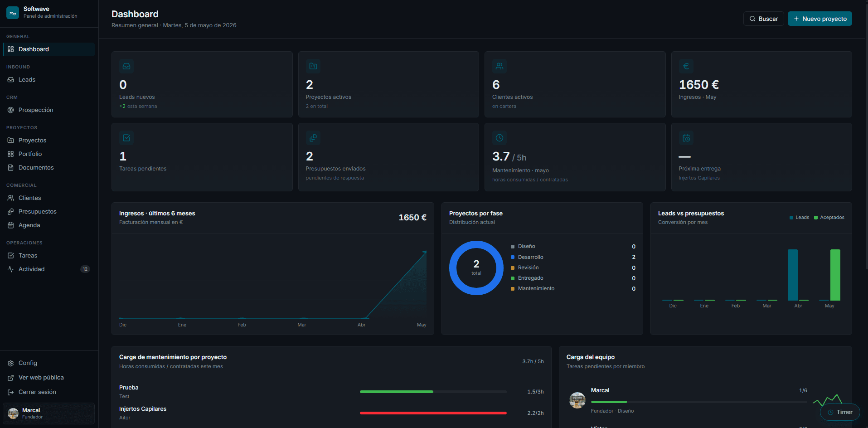Click the Revisión phase row
Image resolution: width=868 pixels, height=428 pixels.
(573, 268)
